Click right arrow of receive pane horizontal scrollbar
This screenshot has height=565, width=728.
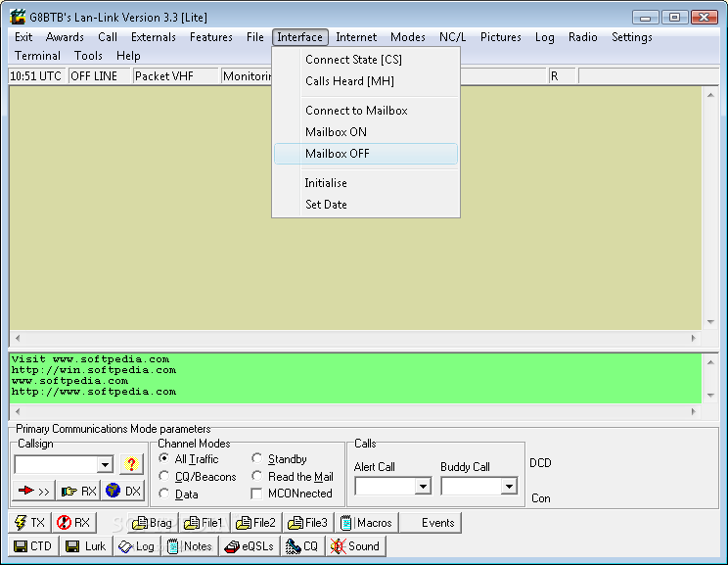point(694,338)
